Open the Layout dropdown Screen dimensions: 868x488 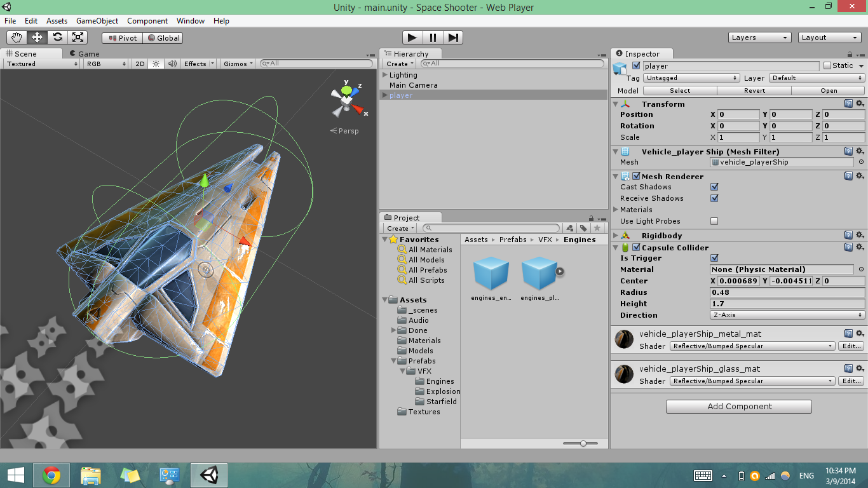click(x=829, y=37)
